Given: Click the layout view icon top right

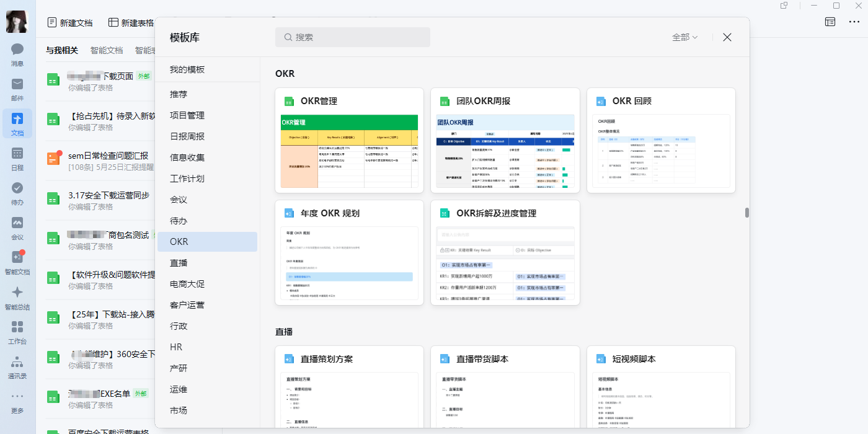Looking at the screenshot, I should tap(830, 22).
